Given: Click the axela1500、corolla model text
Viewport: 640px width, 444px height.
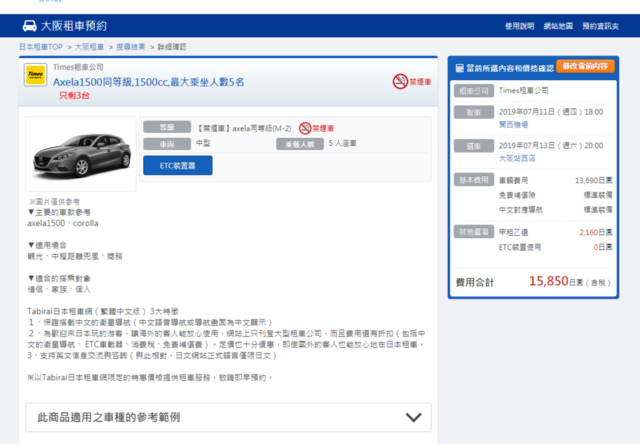Looking at the screenshot, I should pos(63,223).
